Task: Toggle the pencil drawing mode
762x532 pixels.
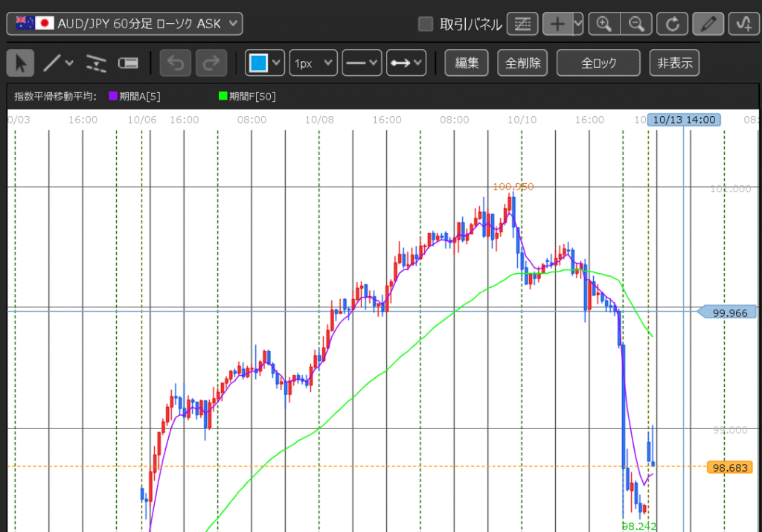Action: (x=708, y=24)
